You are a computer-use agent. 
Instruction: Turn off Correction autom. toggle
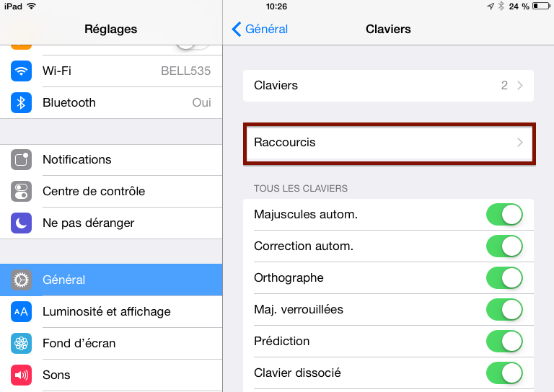(x=504, y=246)
